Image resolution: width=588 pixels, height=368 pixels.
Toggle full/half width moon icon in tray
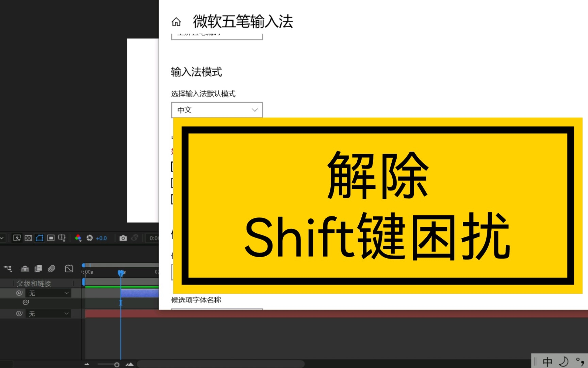pos(563,362)
